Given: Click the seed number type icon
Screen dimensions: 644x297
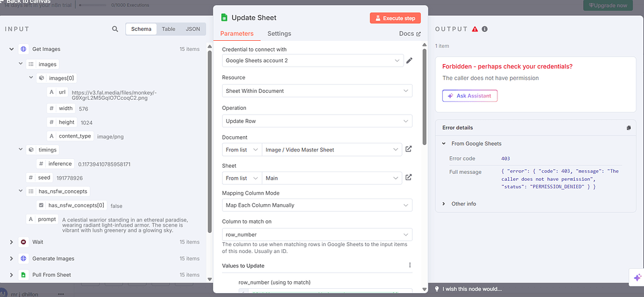Looking at the screenshot, I should pos(31,178).
